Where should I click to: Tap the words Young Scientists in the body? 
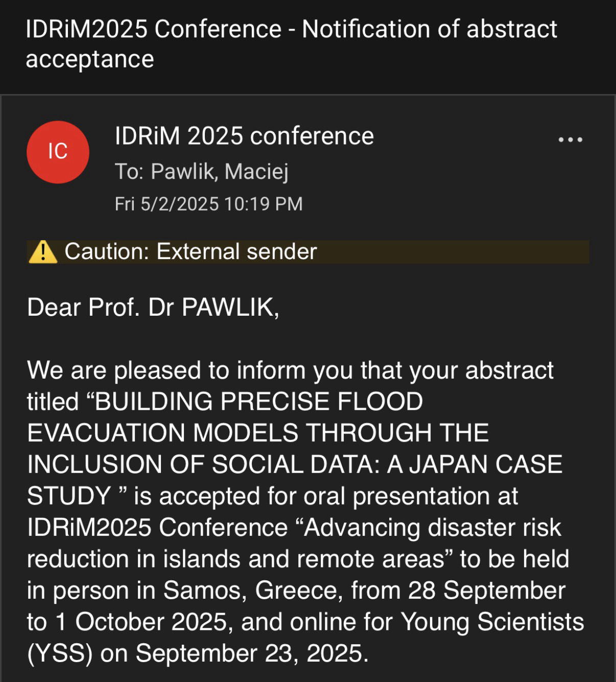(x=492, y=622)
